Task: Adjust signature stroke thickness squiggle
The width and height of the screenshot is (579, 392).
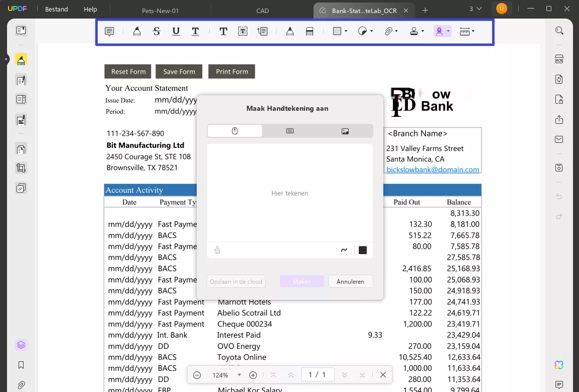Action: [x=344, y=250]
